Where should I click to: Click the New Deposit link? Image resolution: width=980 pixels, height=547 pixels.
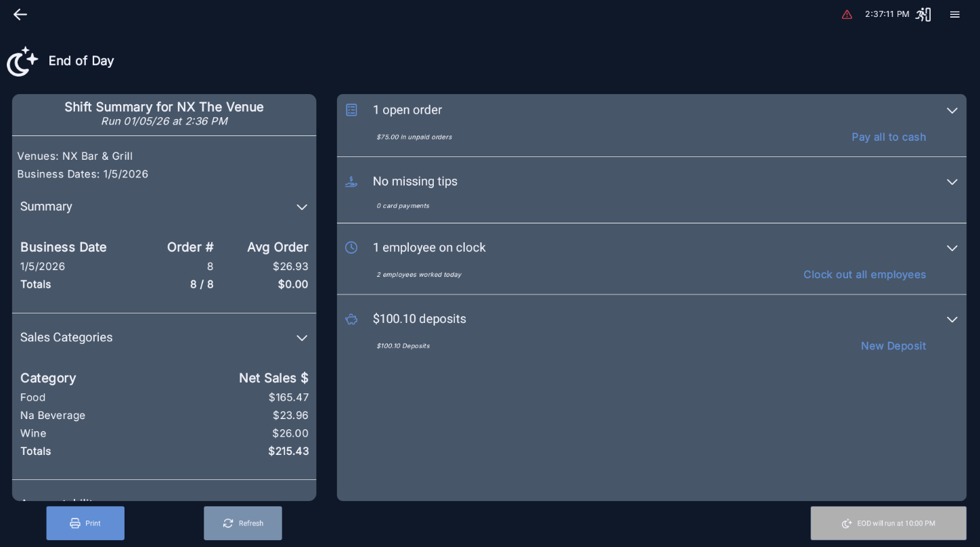tap(893, 346)
